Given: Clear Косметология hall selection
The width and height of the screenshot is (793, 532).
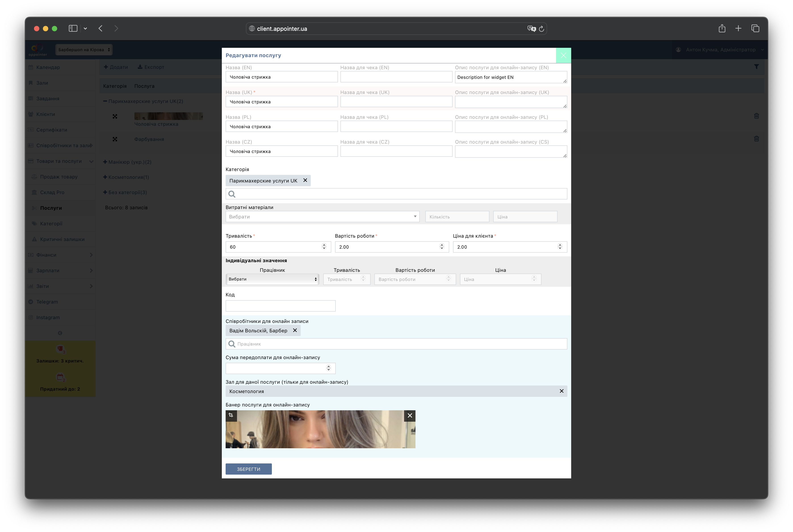Looking at the screenshot, I should 561,391.
